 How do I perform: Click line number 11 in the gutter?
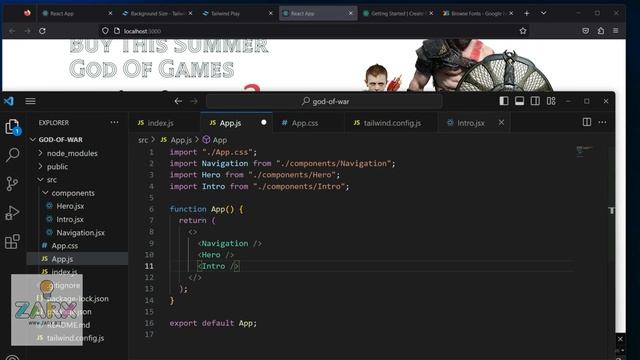(149, 266)
